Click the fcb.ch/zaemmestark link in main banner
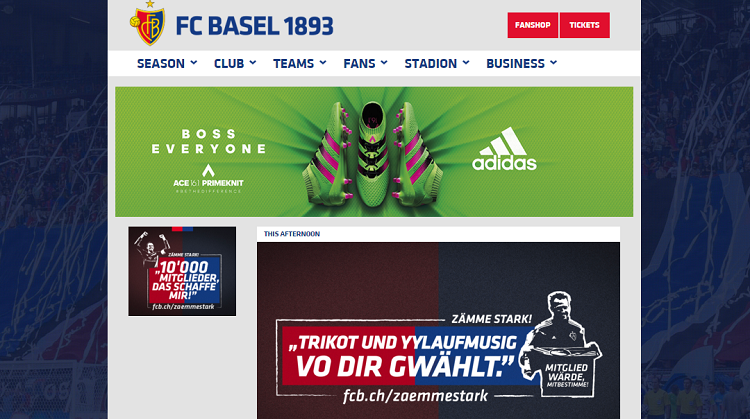The width and height of the screenshot is (750, 419). pyautogui.click(x=415, y=396)
